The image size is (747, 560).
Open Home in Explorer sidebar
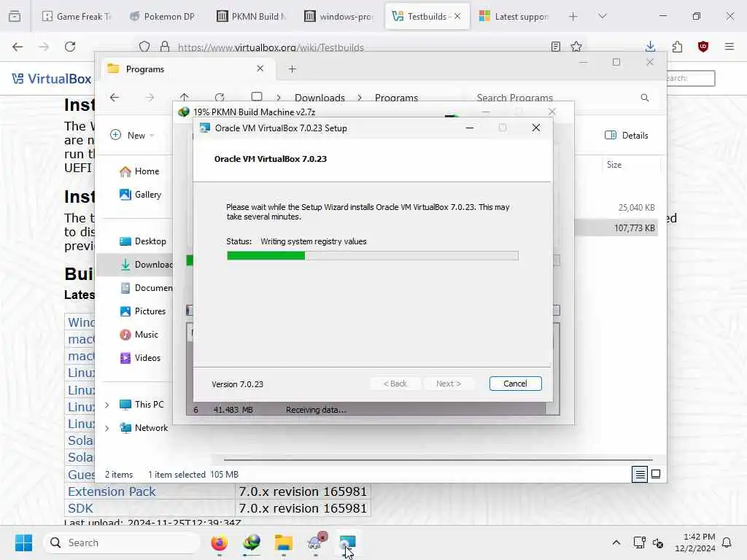pyautogui.click(x=139, y=171)
